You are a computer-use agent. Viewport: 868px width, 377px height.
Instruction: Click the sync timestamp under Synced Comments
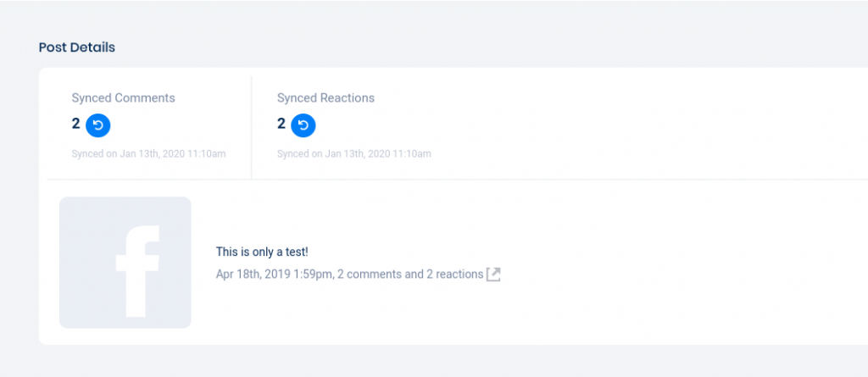148,154
